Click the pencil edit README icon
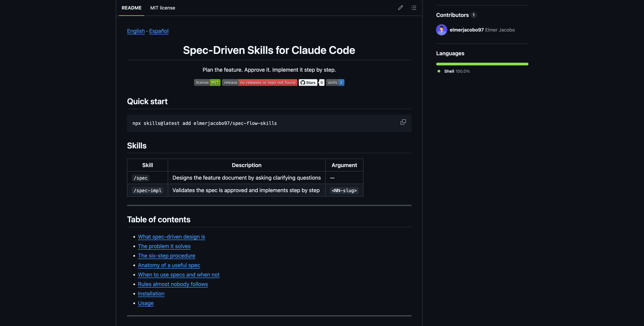This screenshot has width=644, height=326. pos(401,8)
